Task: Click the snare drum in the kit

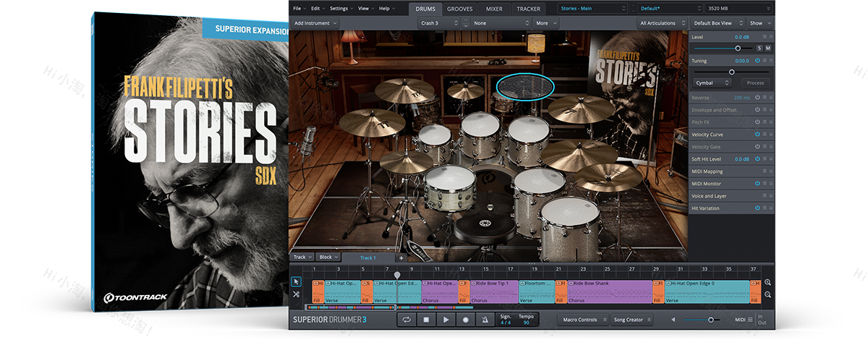Action: pyautogui.click(x=450, y=187)
